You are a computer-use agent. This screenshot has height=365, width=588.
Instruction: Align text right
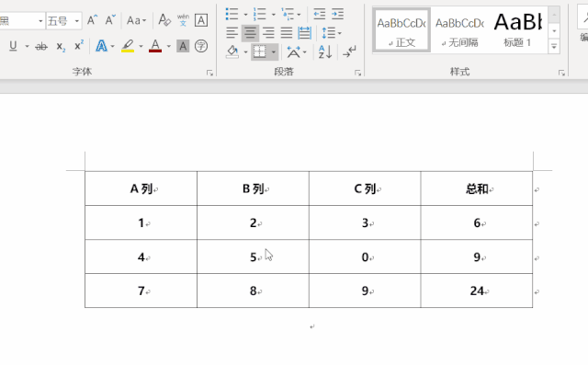[x=268, y=33]
